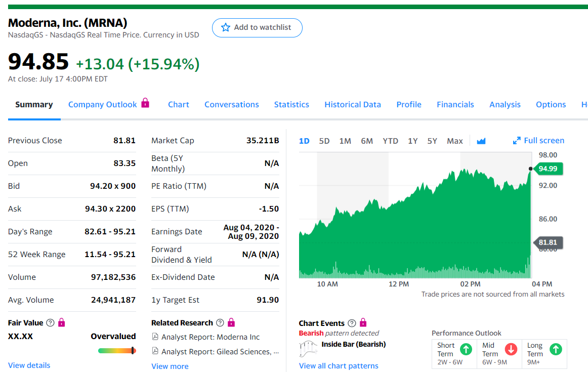This screenshot has height=372, width=588.
Task: Click the Earnings Date value
Action: coord(251,232)
